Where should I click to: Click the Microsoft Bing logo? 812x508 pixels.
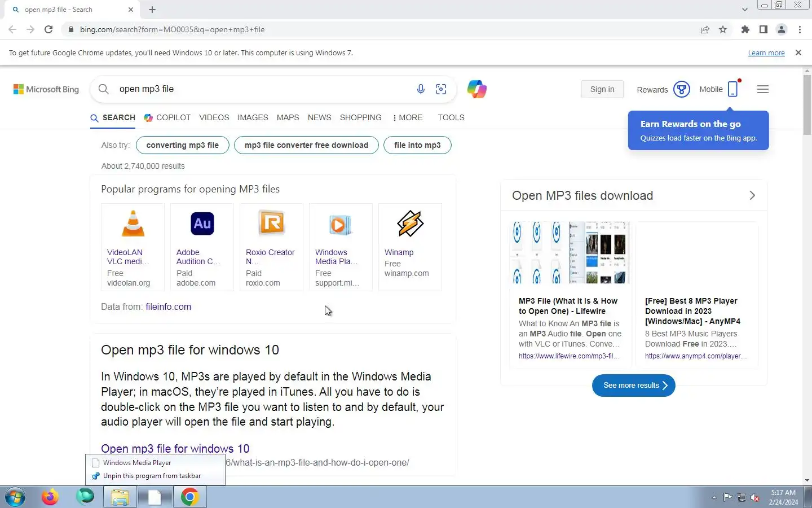click(46, 89)
